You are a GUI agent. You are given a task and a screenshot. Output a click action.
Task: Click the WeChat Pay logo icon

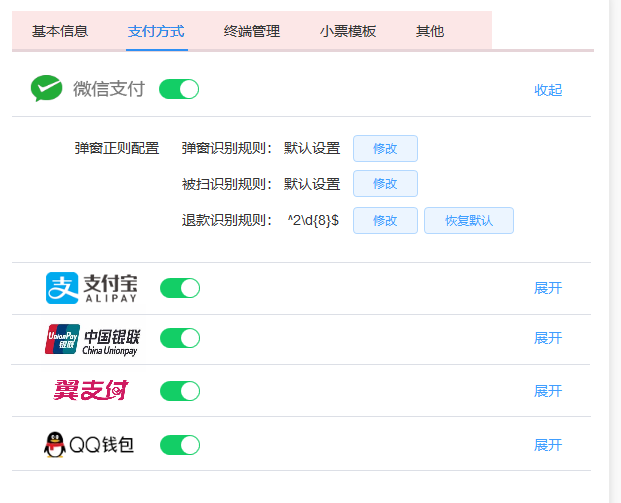click(46, 89)
